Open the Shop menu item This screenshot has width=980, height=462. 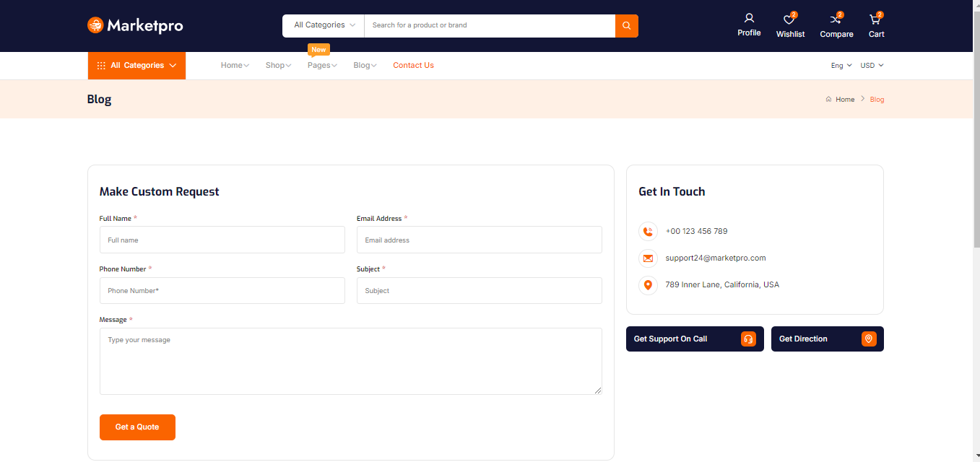click(x=278, y=66)
